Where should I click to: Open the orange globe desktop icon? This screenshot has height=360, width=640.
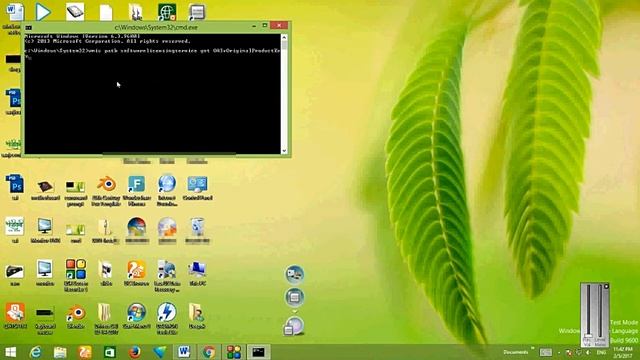point(167,231)
